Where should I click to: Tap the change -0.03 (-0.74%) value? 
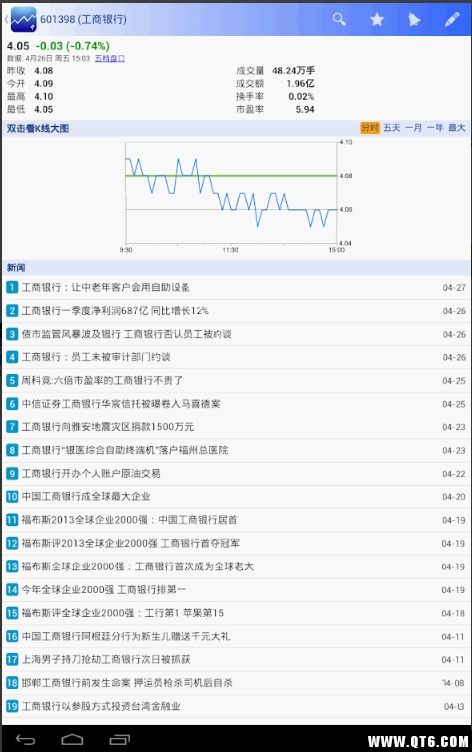coord(73,46)
